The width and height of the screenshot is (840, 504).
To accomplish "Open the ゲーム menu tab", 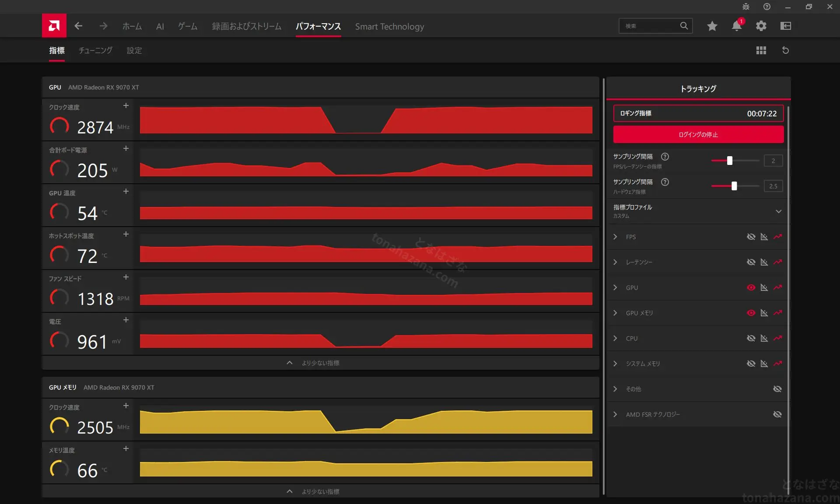I will click(188, 26).
